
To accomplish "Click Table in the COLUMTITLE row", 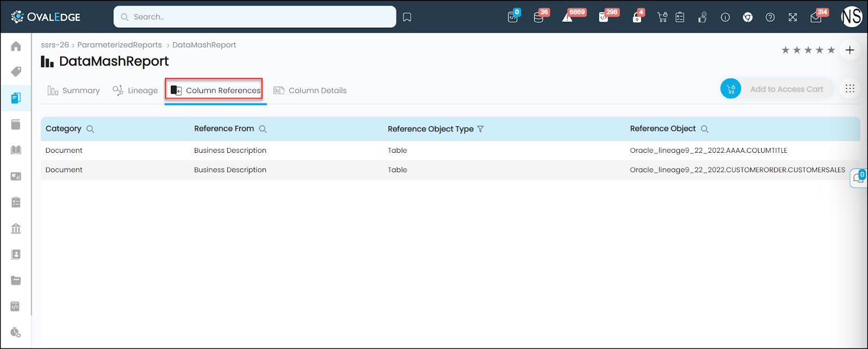I will pos(397,151).
